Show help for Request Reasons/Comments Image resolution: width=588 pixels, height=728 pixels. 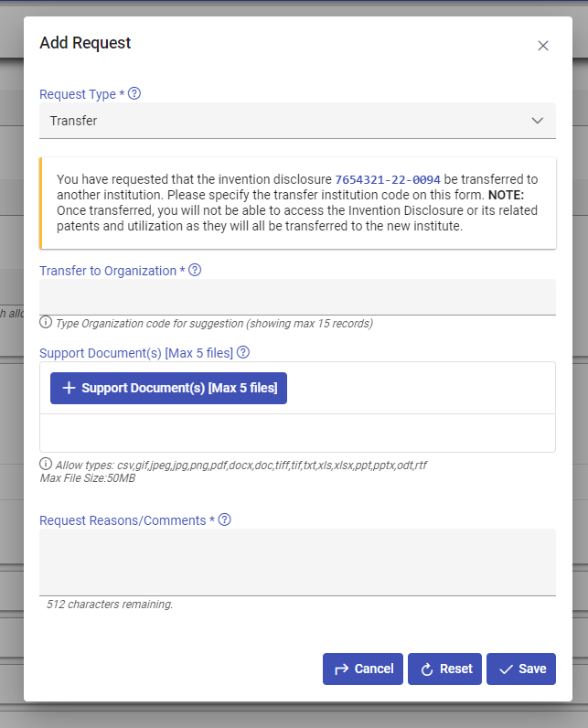225,519
